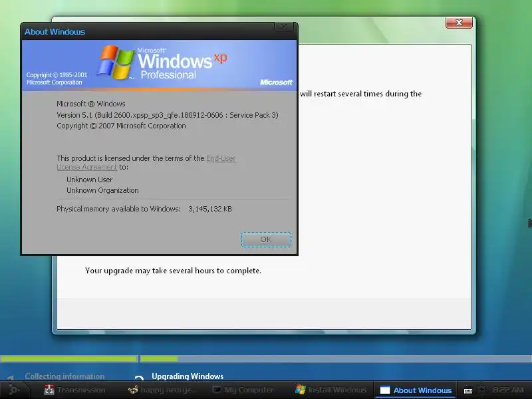Close the Install Windows upgrade window
Viewport: 532px width, 399px height.
459,23
